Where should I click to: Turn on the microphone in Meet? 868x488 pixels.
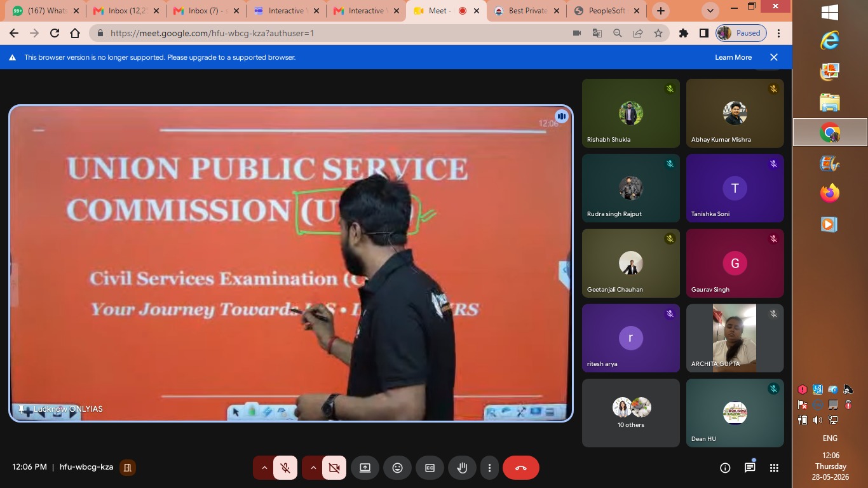(x=285, y=468)
